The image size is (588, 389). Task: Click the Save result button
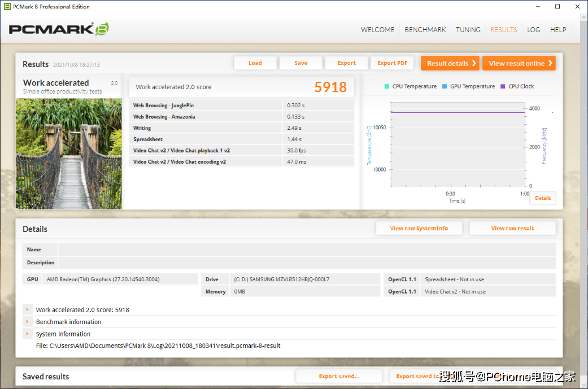pyautogui.click(x=300, y=63)
